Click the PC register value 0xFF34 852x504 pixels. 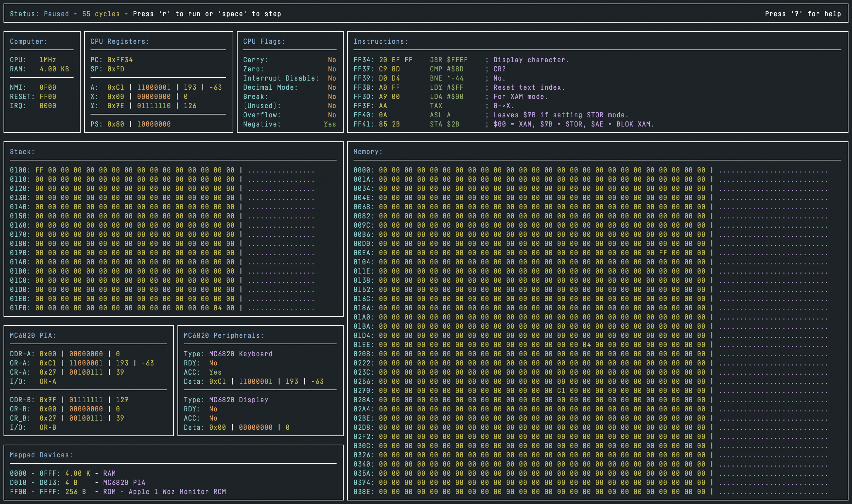pos(120,60)
